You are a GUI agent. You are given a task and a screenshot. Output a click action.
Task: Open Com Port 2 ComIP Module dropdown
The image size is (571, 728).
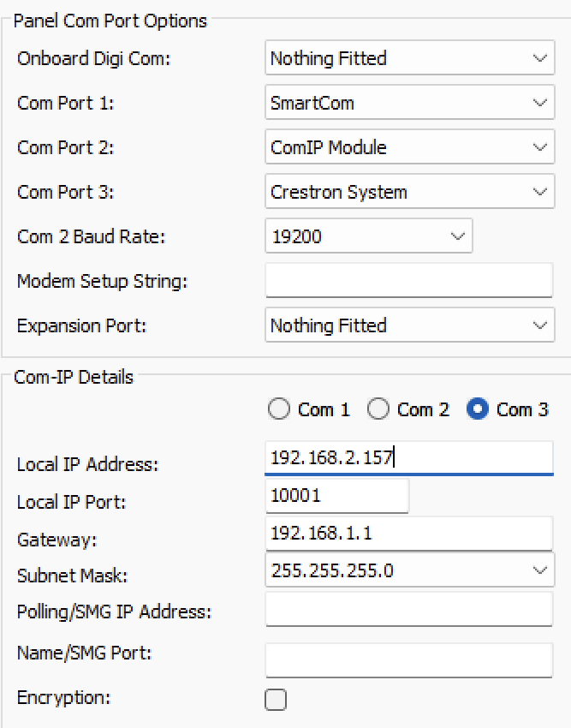coord(408,147)
